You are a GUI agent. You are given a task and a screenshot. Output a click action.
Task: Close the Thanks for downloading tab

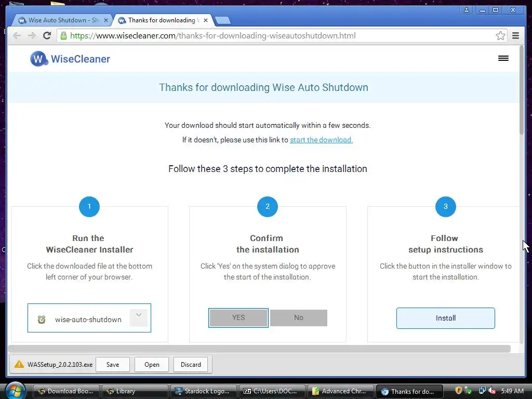[206, 20]
